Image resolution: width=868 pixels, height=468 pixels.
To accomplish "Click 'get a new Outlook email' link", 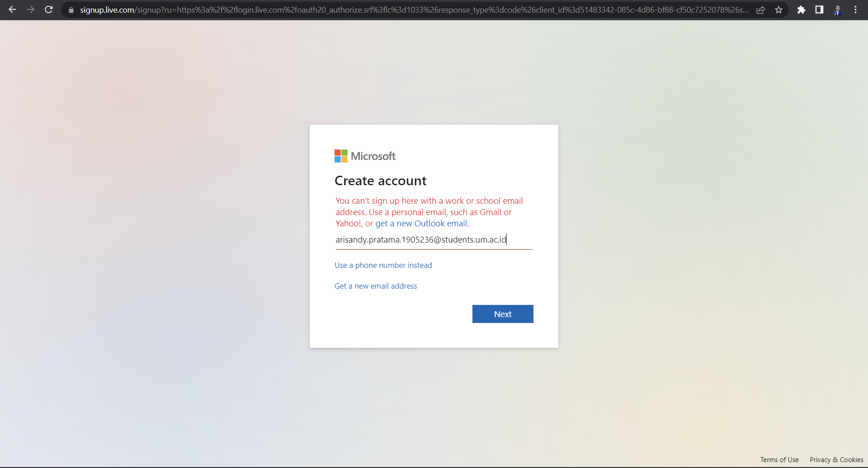I will pyautogui.click(x=422, y=224).
